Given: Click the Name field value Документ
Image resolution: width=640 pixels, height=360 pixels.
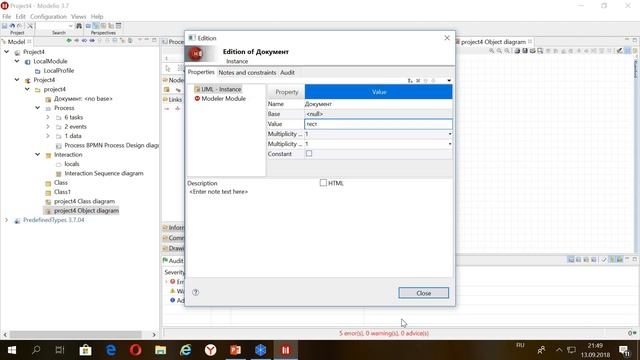Looking at the screenshot, I should 378,104.
